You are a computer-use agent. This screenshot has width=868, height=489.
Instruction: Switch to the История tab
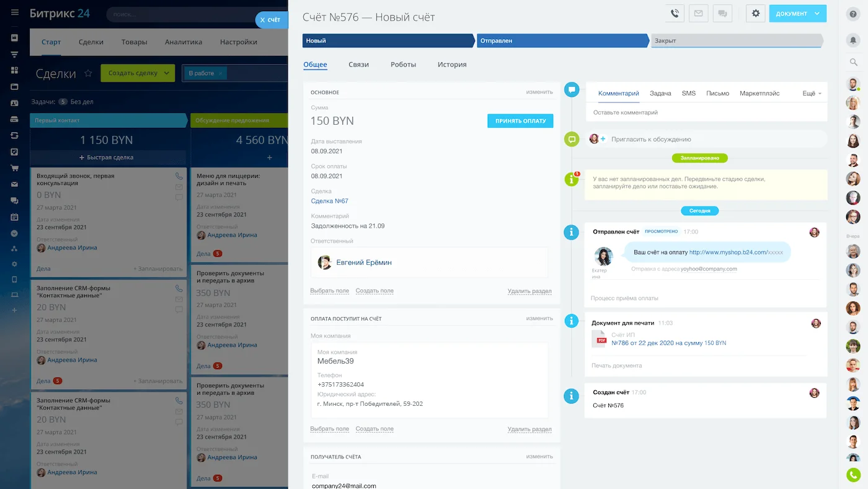pyautogui.click(x=451, y=65)
